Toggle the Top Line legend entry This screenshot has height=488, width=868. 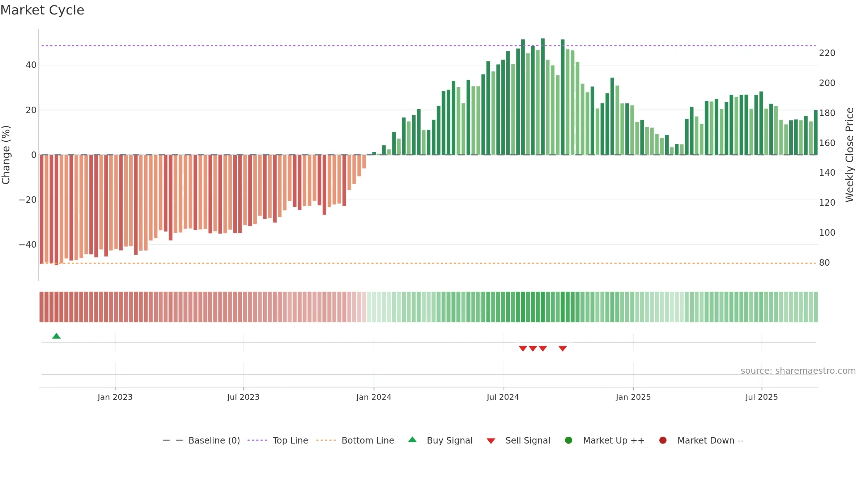(x=278, y=440)
